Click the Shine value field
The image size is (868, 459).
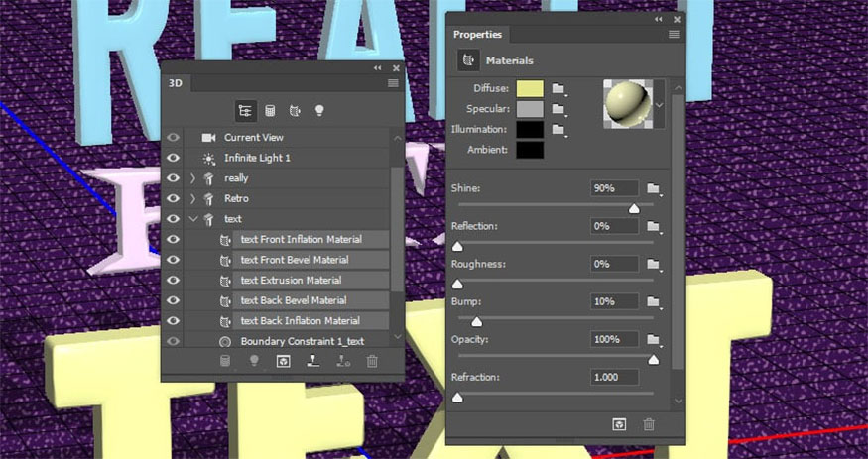click(614, 188)
